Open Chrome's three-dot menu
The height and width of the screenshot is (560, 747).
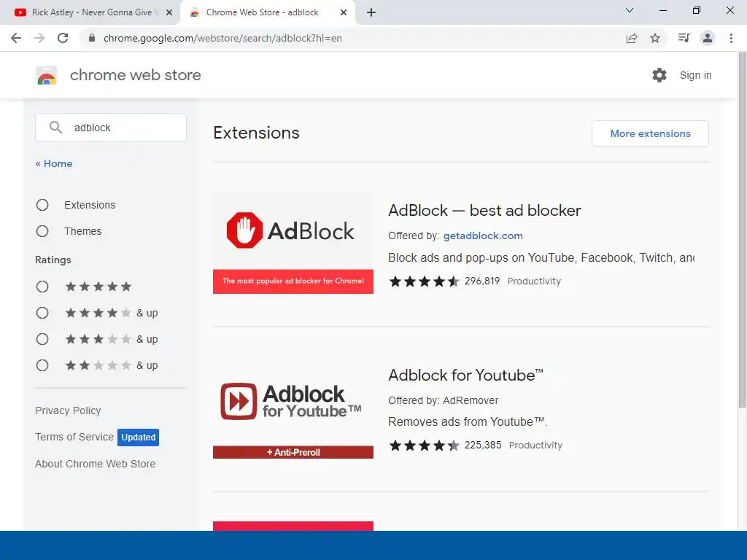click(731, 38)
